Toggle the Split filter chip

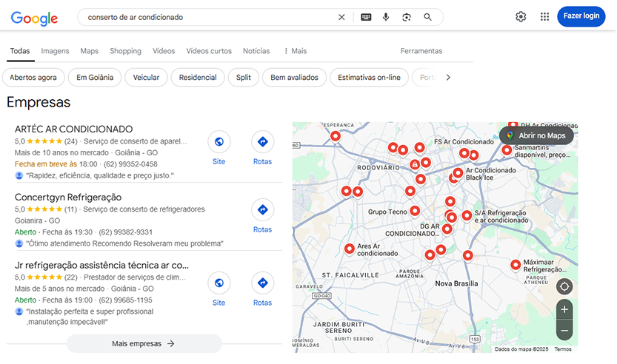point(243,78)
